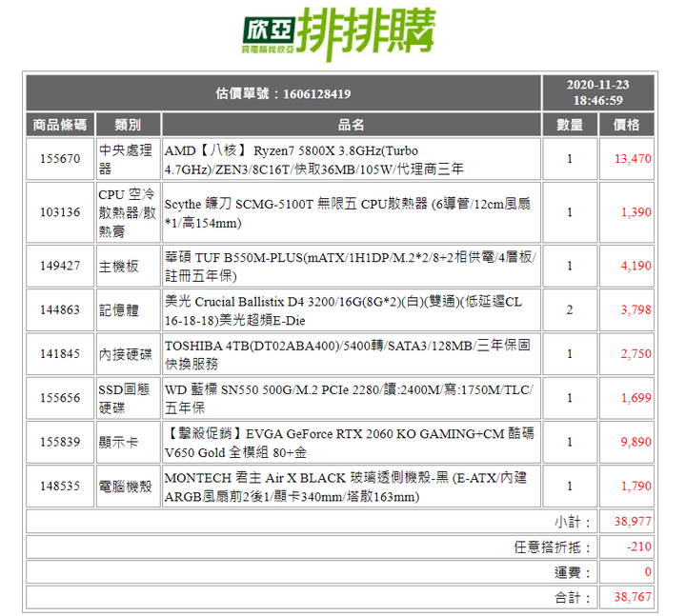Click the date 2020-11-23 18:46:59

(597, 92)
